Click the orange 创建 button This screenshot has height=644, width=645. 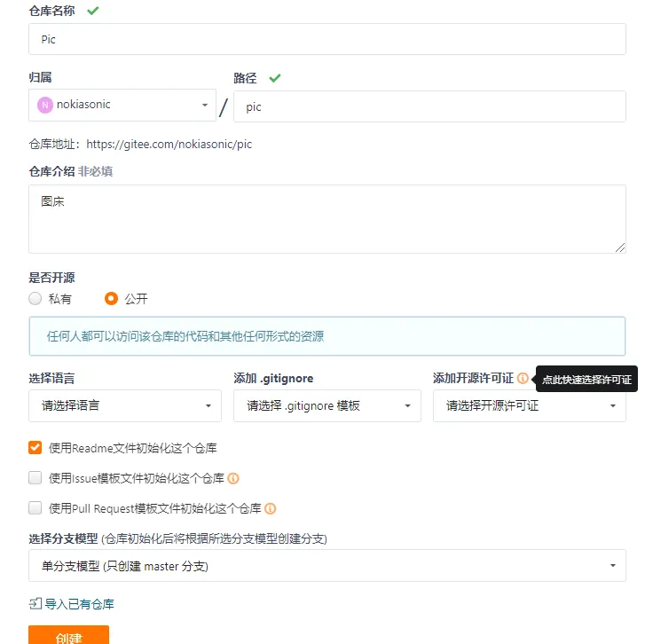[x=68, y=635]
